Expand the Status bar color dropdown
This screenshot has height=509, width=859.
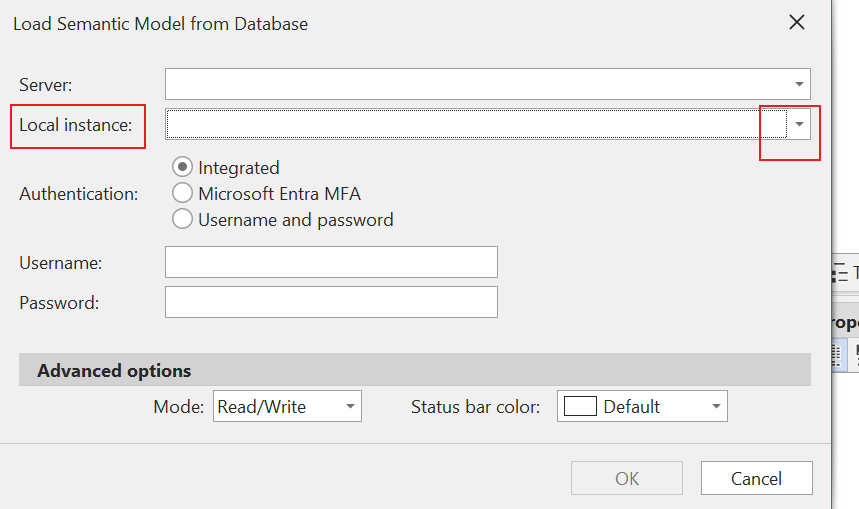(716, 407)
